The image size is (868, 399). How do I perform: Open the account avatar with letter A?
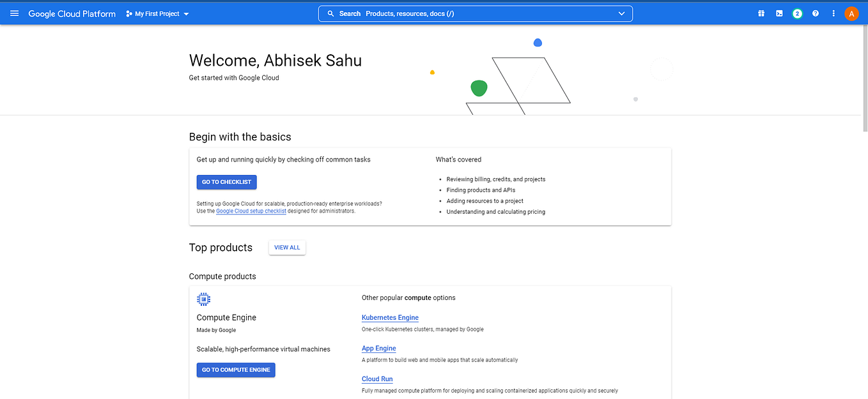coord(851,13)
